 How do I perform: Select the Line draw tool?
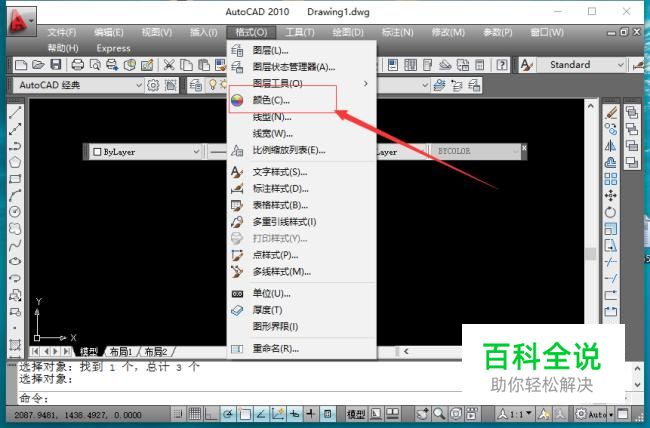tap(15, 112)
